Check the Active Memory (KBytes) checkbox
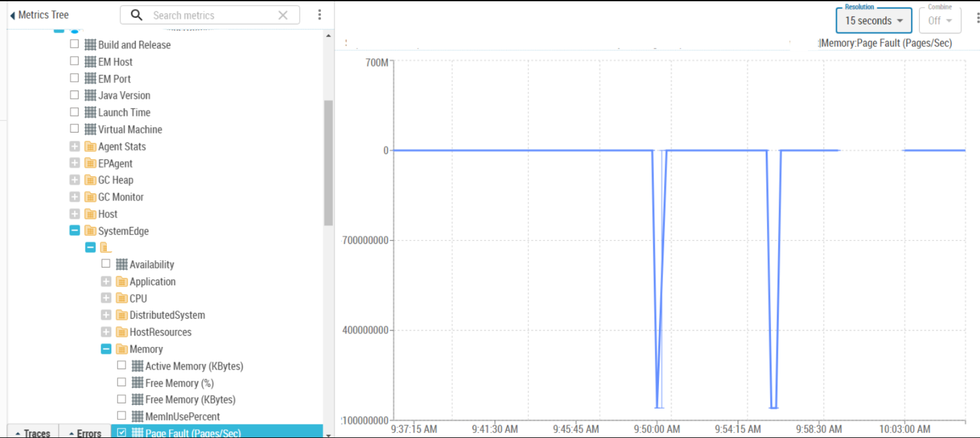Image resolution: width=980 pixels, height=438 pixels. click(x=121, y=365)
